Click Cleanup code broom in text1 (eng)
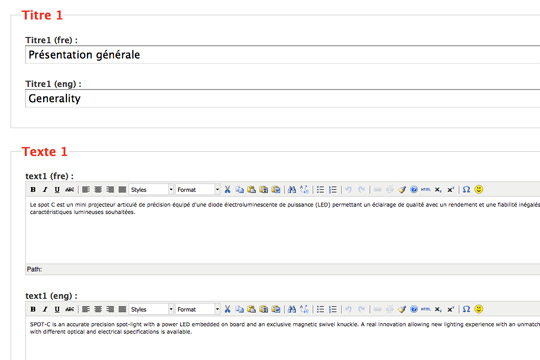 pyautogui.click(x=402, y=309)
